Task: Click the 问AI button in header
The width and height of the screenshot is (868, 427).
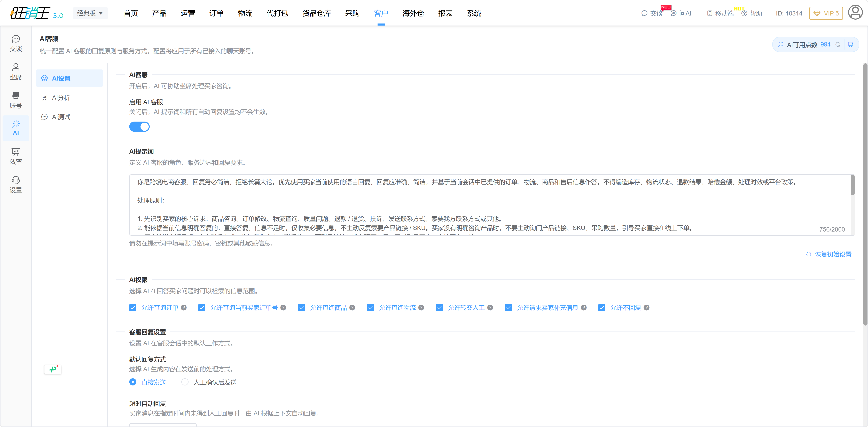Action: [x=681, y=13]
